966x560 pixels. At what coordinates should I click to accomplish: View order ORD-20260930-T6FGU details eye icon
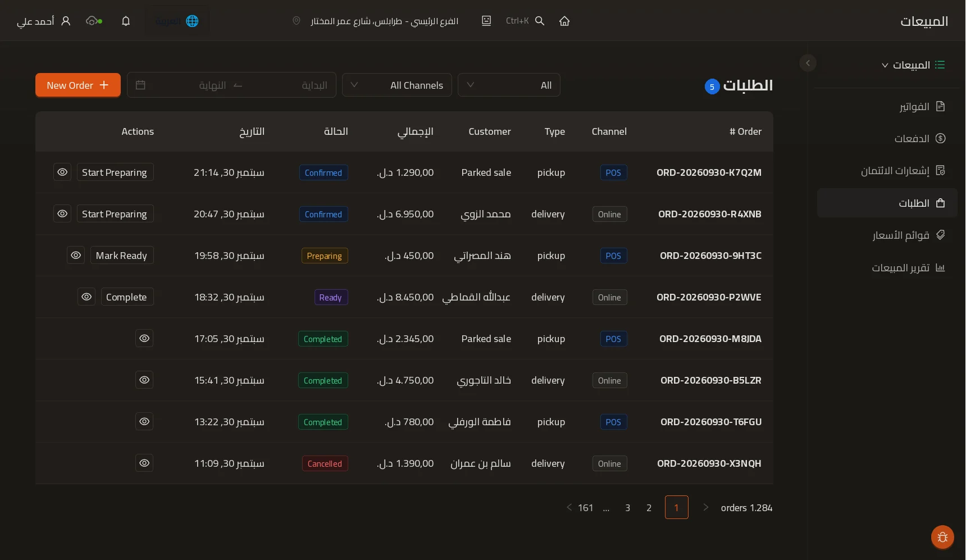coord(144,421)
